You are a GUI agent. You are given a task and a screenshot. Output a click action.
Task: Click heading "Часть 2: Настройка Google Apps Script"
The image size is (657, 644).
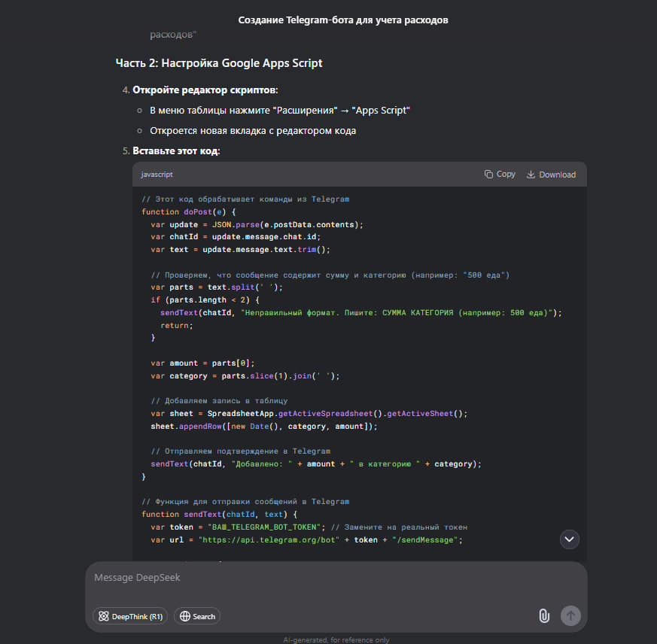point(219,63)
